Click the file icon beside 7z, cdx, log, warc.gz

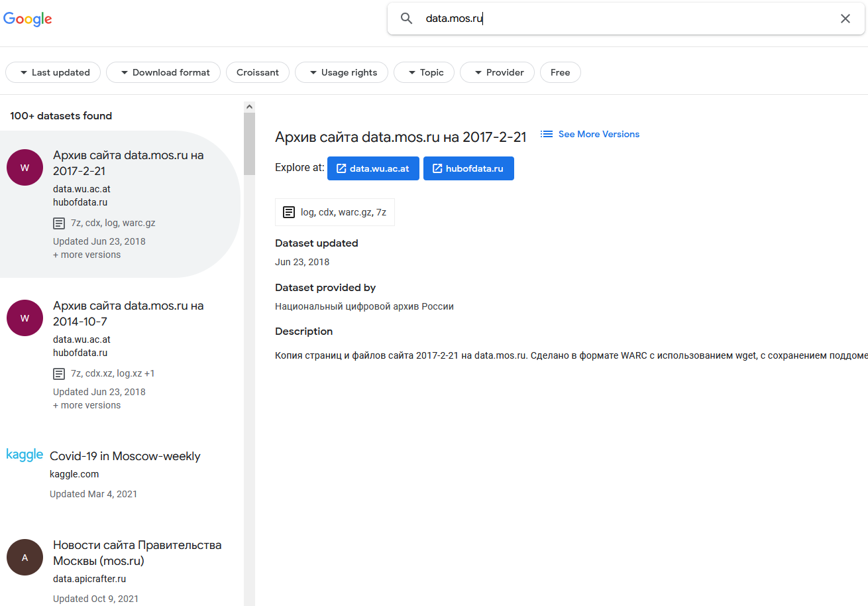pos(59,223)
